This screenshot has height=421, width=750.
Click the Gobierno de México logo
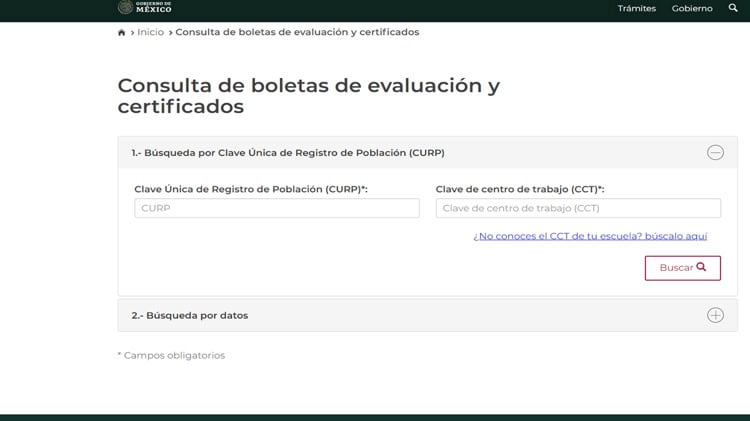(144, 7)
